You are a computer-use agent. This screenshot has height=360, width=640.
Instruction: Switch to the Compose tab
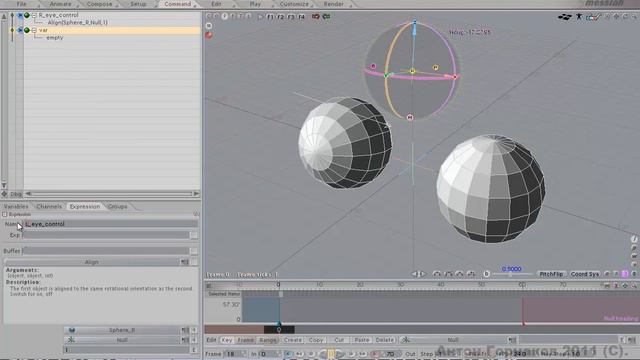point(99,4)
